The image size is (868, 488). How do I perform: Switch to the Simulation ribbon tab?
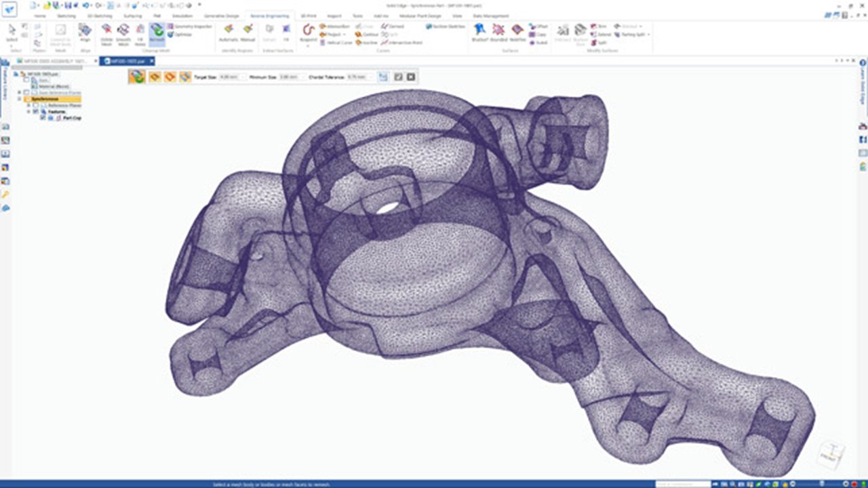[184, 15]
